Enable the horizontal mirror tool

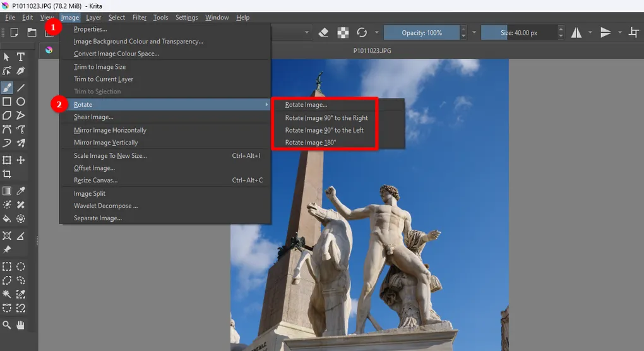point(576,33)
